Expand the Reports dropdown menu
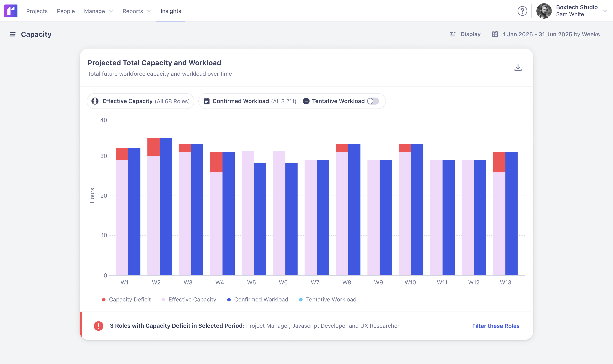This screenshot has width=613, height=364. (x=137, y=11)
